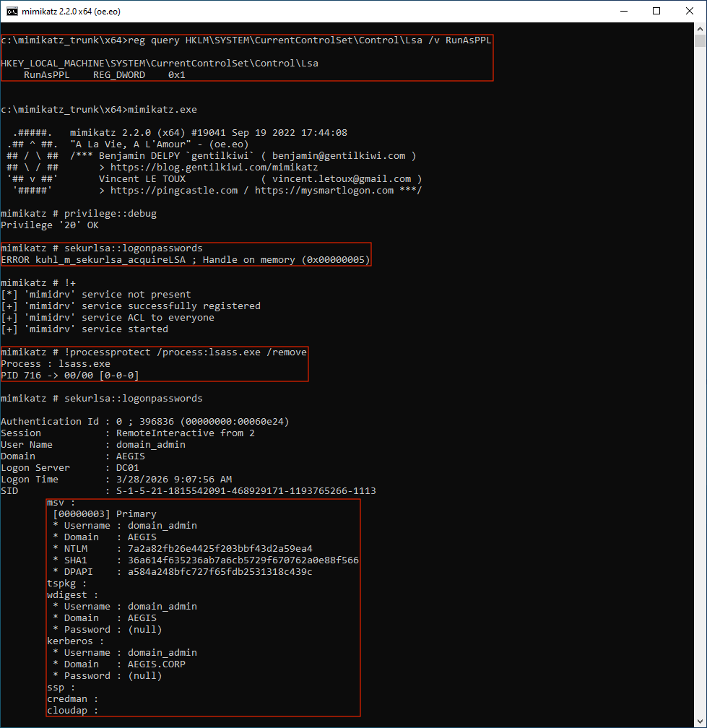Click the URL 'https://pingcastle.com'
This screenshot has width=707, height=728.
click(173, 191)
